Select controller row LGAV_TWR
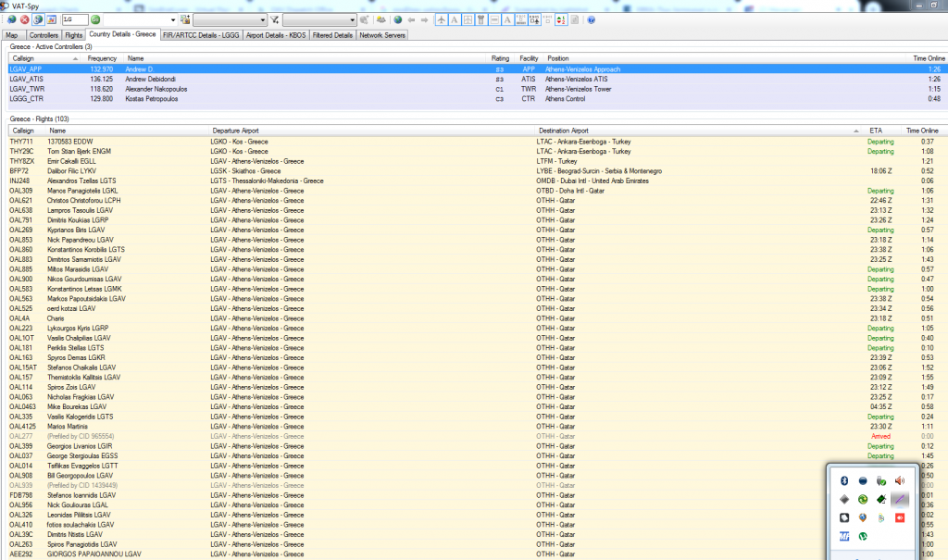This screenshot has height=560, width=948. 478,89
